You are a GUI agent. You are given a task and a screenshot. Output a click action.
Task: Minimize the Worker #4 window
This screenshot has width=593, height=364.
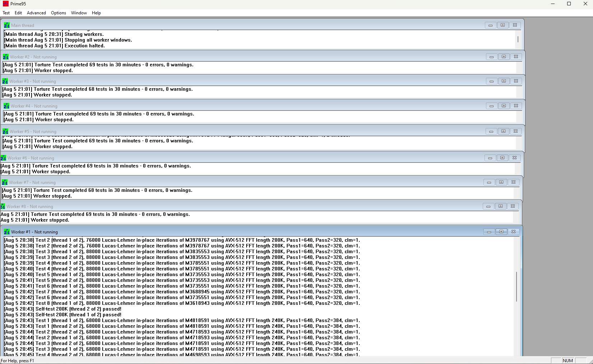[x=491, y=106]
